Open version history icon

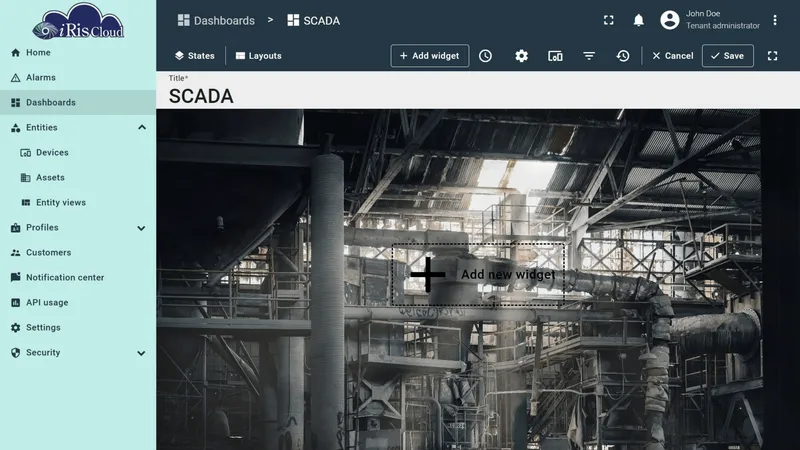tap(622, 56)
